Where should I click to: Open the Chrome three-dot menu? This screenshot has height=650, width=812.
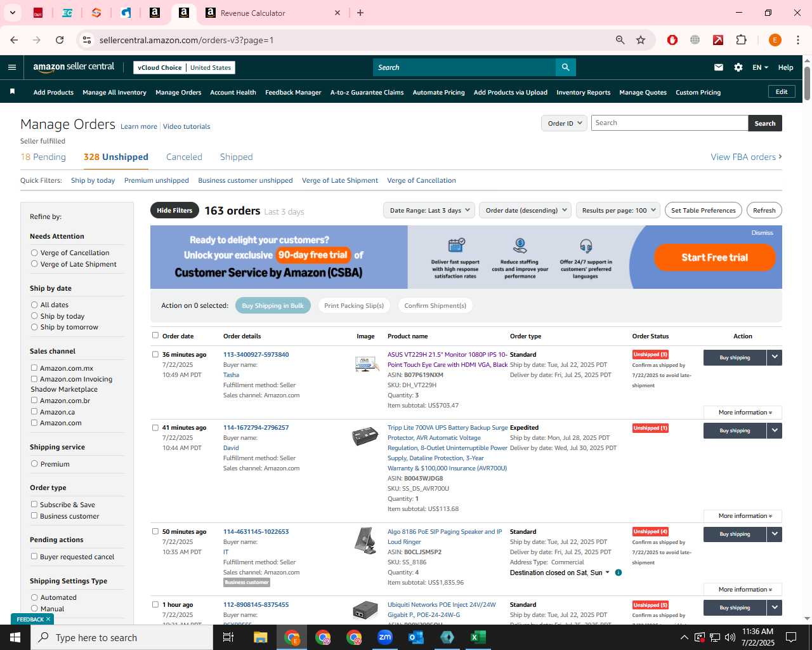click(x=798, y=40)
